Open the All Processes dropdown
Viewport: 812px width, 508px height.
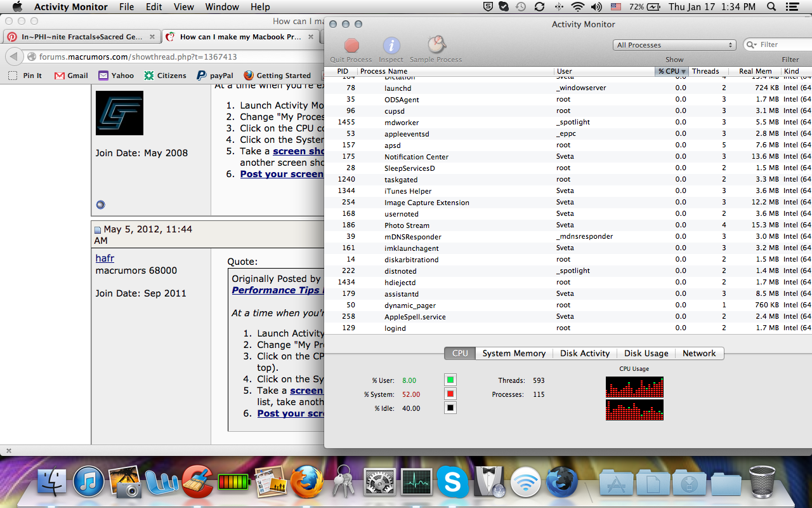[x=674, y=45]
